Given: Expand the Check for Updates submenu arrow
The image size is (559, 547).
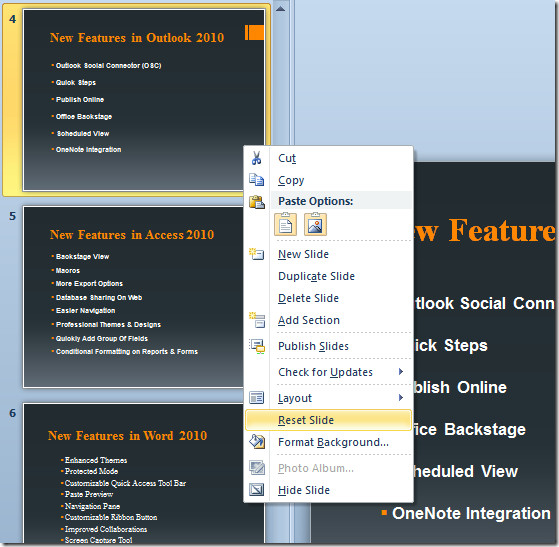Looking at the screenshot, I should point(401,372).
